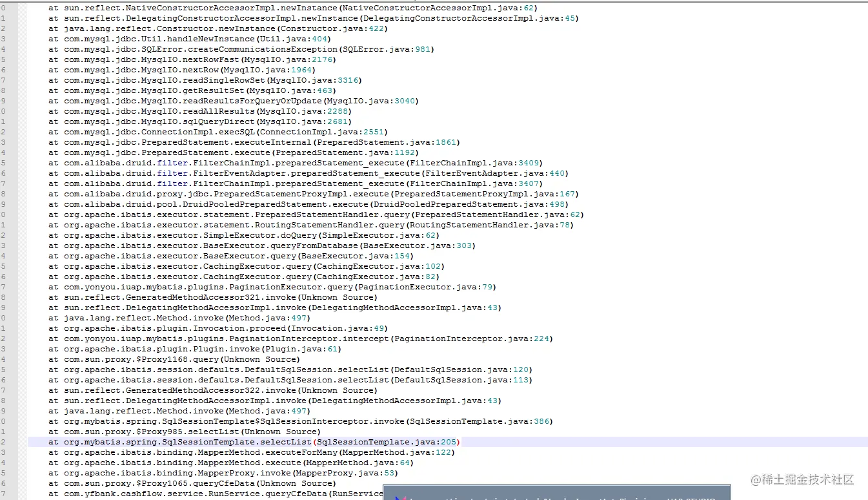This screenshot has width=868, height=500.
Task: Click the SqlSessionInterceptor.invoke line with java:386
Action: point(301,421)
